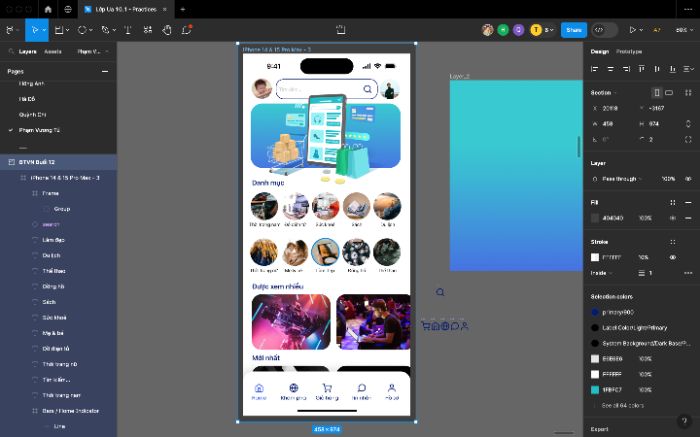Toggle visibility of the 404040 fill
700x437 pixels.
tap(672, 218)
